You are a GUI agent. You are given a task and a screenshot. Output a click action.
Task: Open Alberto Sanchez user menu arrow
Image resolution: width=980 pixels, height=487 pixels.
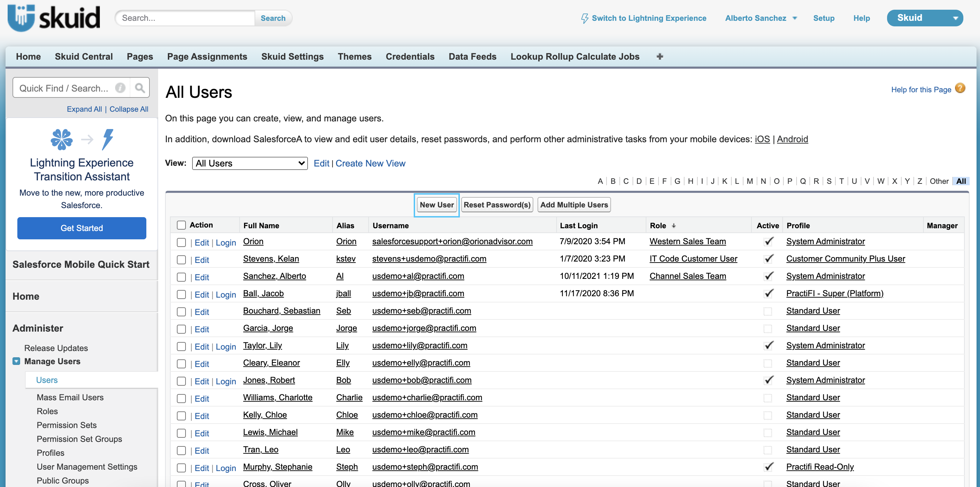point(795,18)
